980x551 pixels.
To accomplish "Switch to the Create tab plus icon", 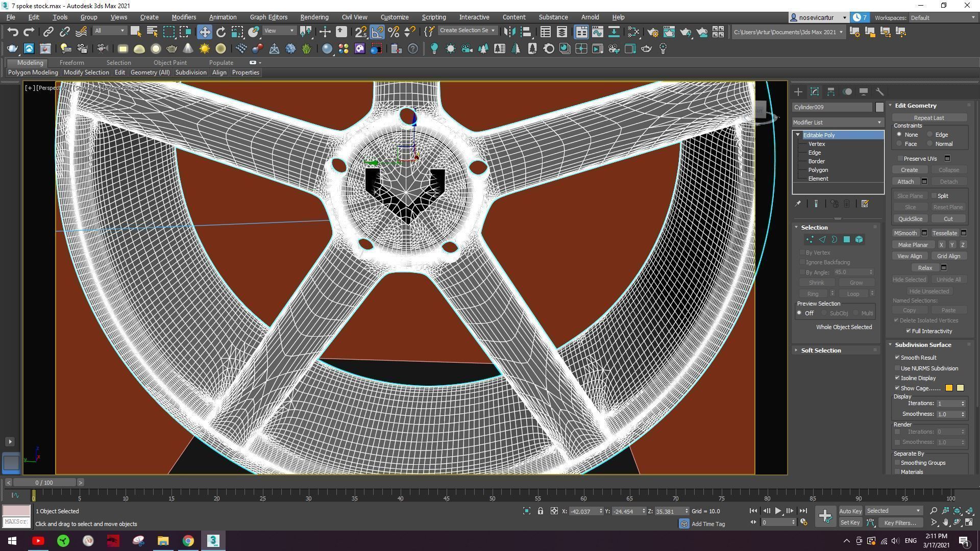I will pos(798,92).
